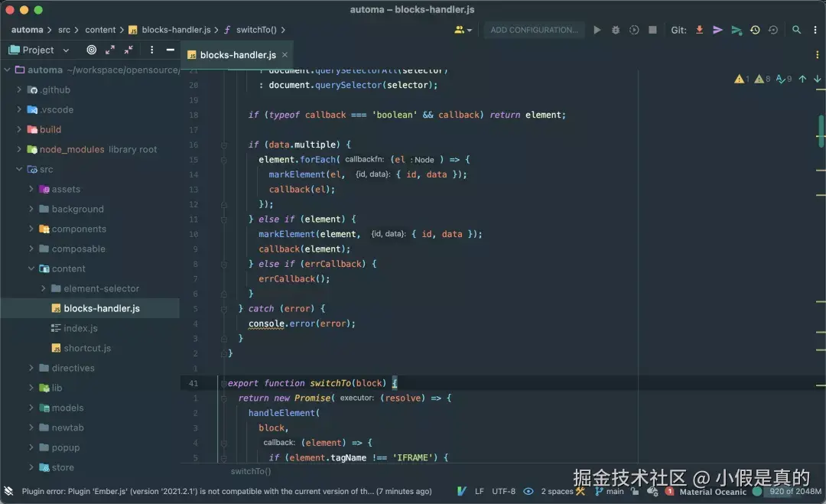Collapse all in Project panel
The height and width of the screenshot is (504, 826).
point(128,50)
